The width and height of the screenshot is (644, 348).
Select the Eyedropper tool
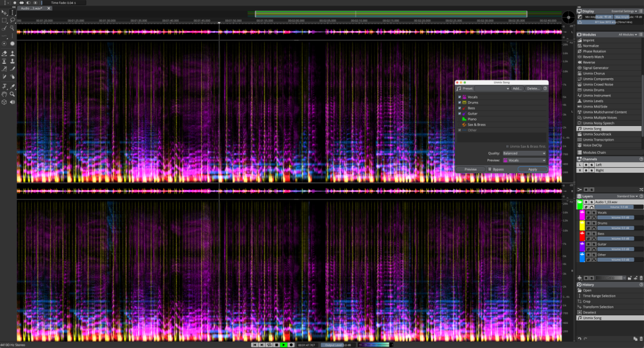click(x=12, y=86)
